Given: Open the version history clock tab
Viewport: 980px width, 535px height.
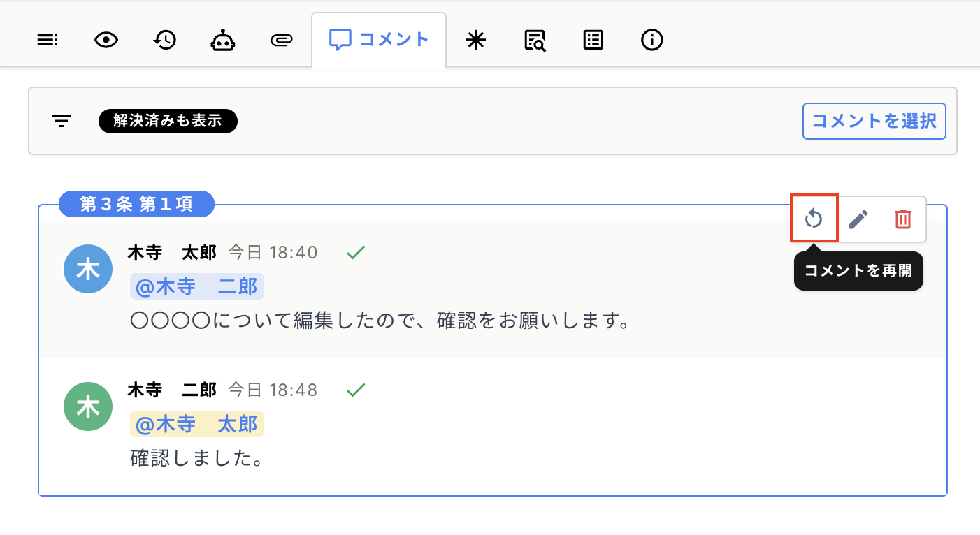Looking at the screenshot, I should [164, 41].
